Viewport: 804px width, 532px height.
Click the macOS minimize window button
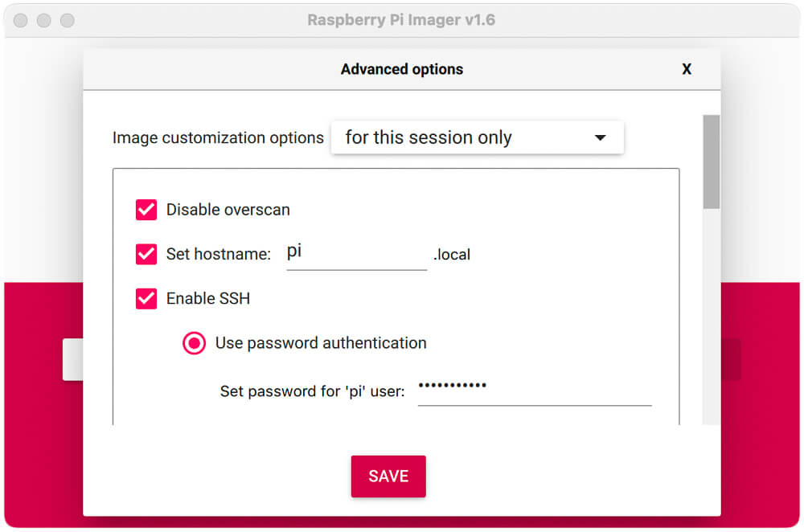(43, 21)
